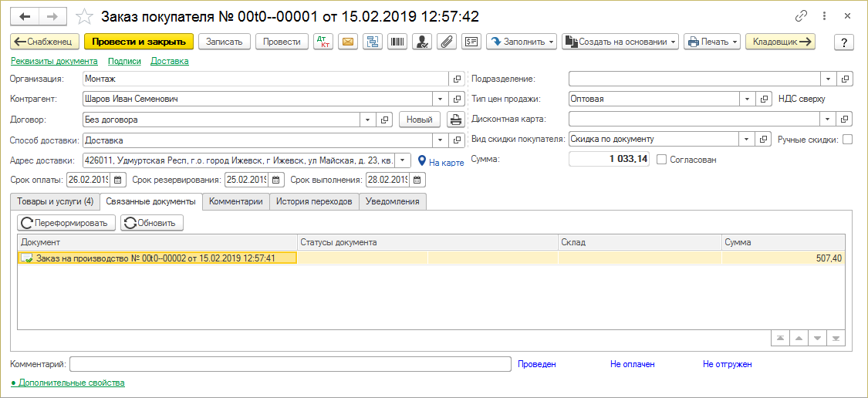Open Подразделение record icon
This screenshot has height=398, width=868.
point(845,79)
